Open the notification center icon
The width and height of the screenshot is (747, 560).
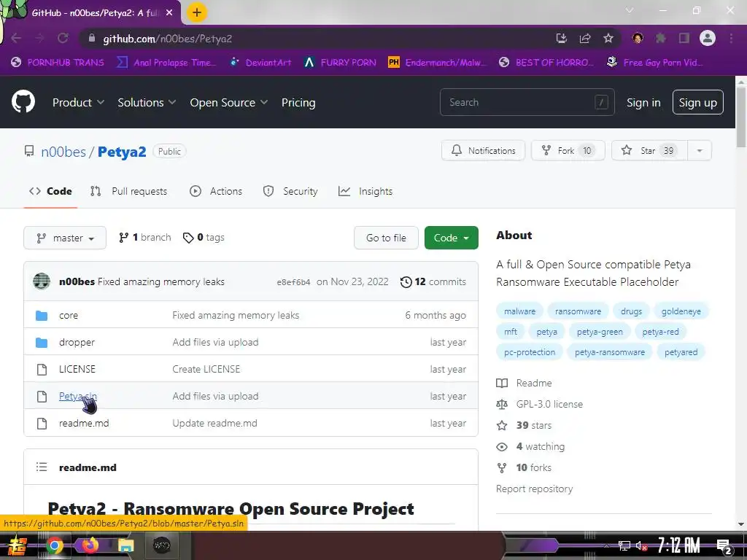tap(724, 547)
